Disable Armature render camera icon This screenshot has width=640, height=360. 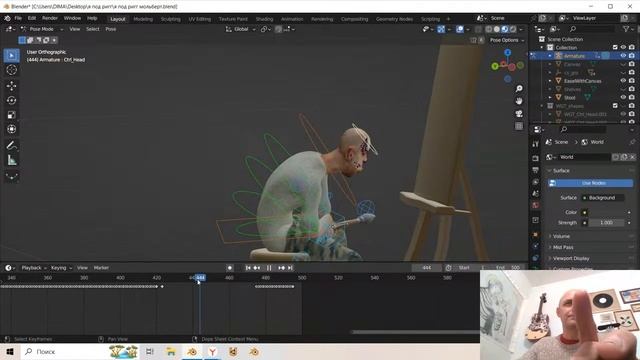tap(632, 56)
